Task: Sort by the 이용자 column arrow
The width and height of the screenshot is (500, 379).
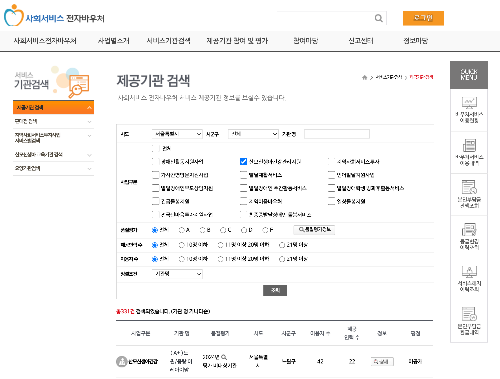Action: pos(328,333)
